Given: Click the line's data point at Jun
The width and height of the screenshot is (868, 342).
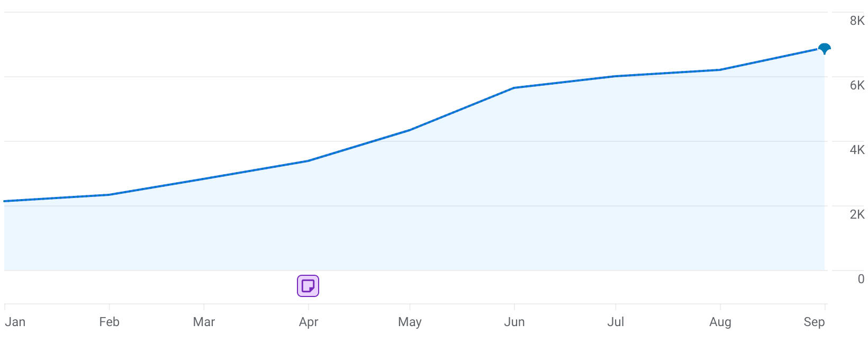Looking at the screenshot, I should tap(514, 88).
